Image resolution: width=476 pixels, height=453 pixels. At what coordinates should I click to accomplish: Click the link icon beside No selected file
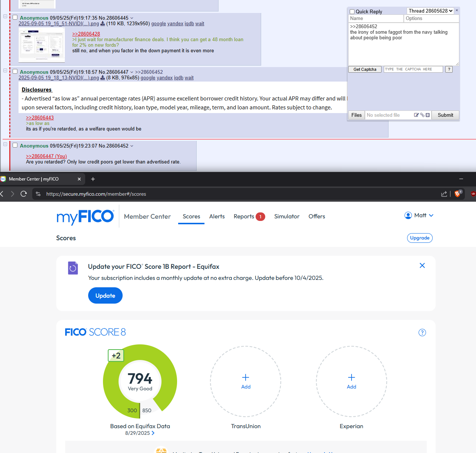click(422, 115)
